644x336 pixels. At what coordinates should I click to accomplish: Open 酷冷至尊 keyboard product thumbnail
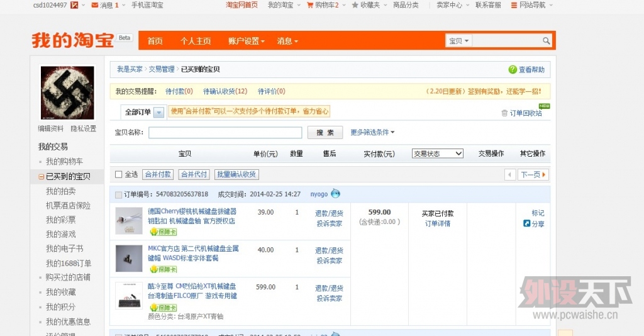coord(129,296)
